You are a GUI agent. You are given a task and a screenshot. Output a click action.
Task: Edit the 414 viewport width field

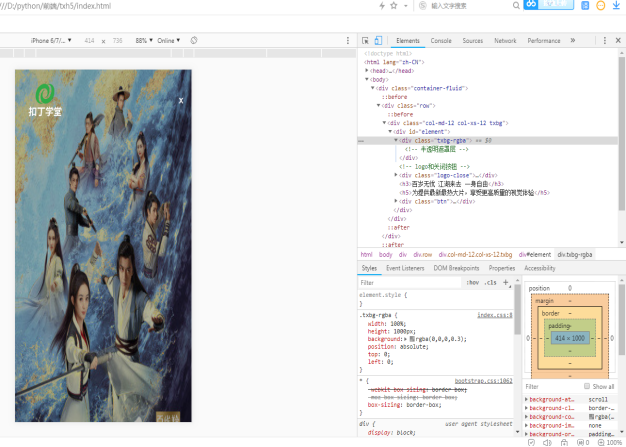(89, 41)
